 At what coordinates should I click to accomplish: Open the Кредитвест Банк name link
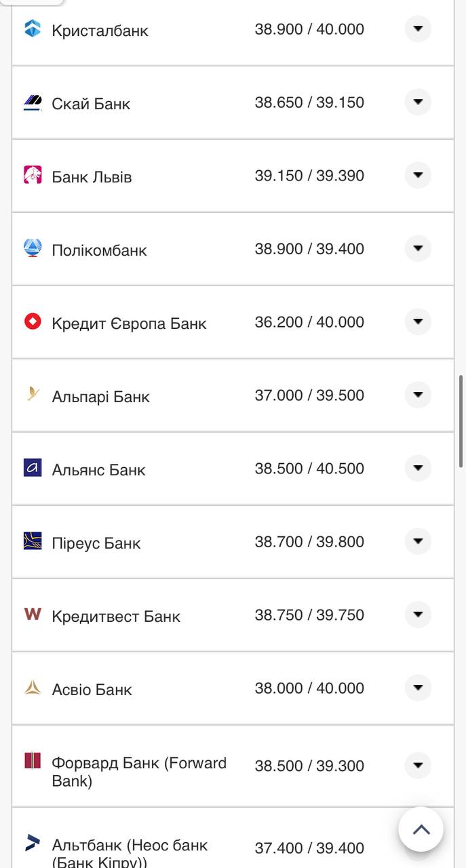pos(116,616)
